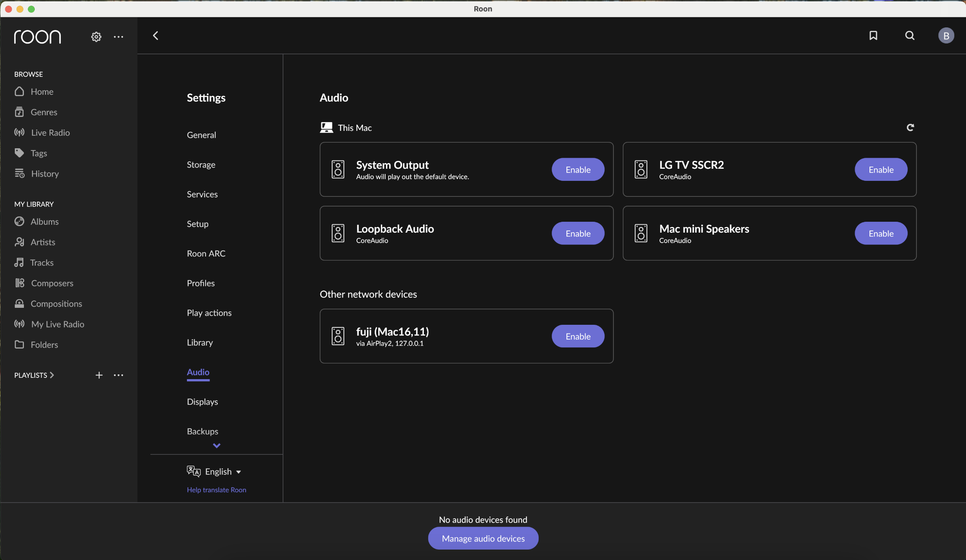
Task: Switch to the Setup settings tab
Action: pyautogui.click(x=197, y=224)
